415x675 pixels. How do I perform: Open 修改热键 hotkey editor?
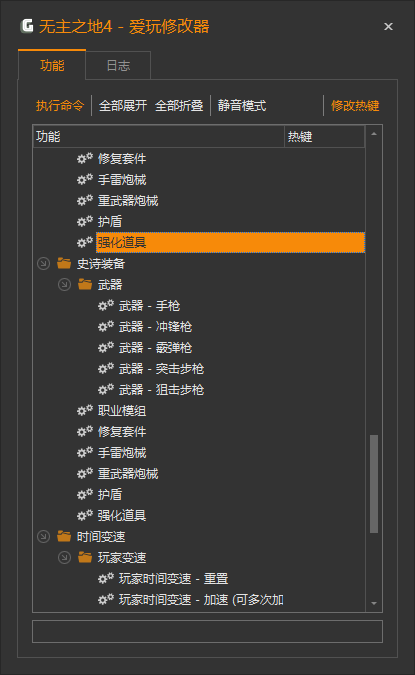(355, 105)
